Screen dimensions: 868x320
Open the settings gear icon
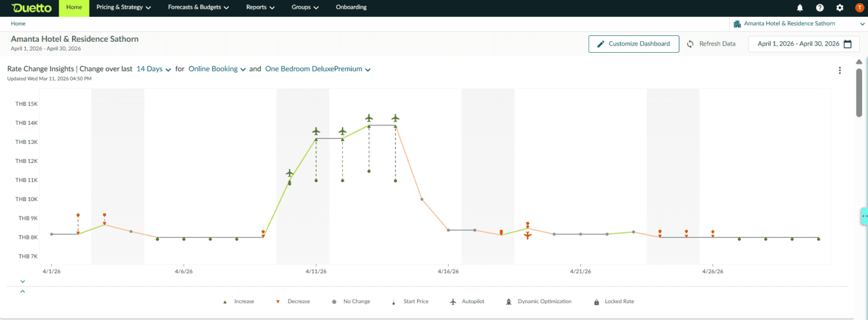(840, 8)
